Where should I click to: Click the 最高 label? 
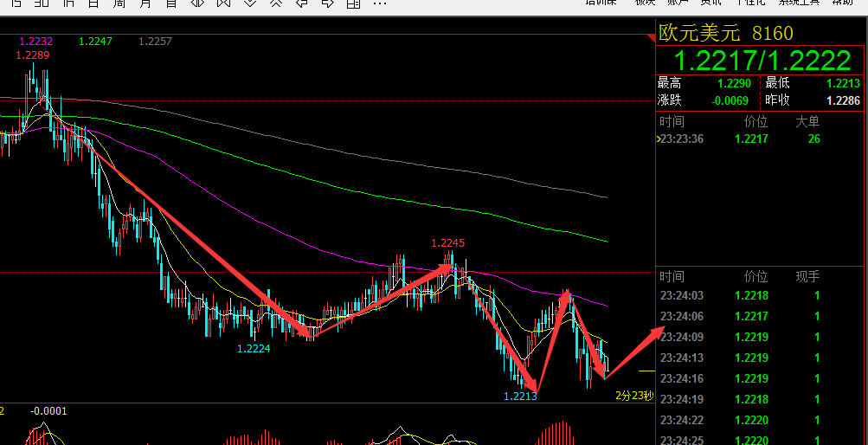[669, 84]
